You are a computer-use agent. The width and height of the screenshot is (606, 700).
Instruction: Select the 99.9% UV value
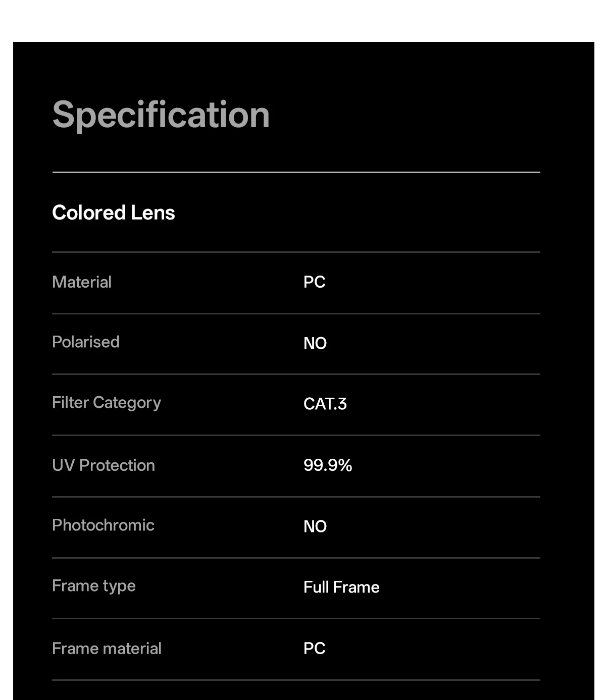pyautogui.click(x=328, y=465)
